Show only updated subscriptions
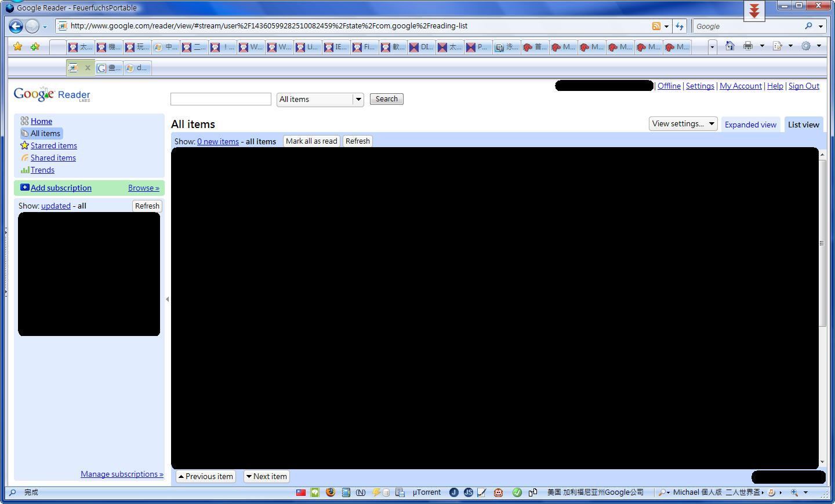 coord(56,206)
